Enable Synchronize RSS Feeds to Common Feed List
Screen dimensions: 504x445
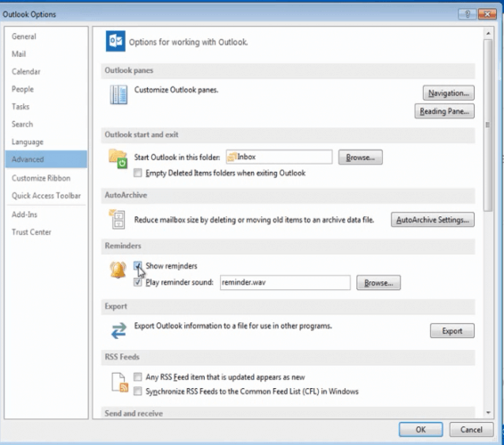(137, 391)
